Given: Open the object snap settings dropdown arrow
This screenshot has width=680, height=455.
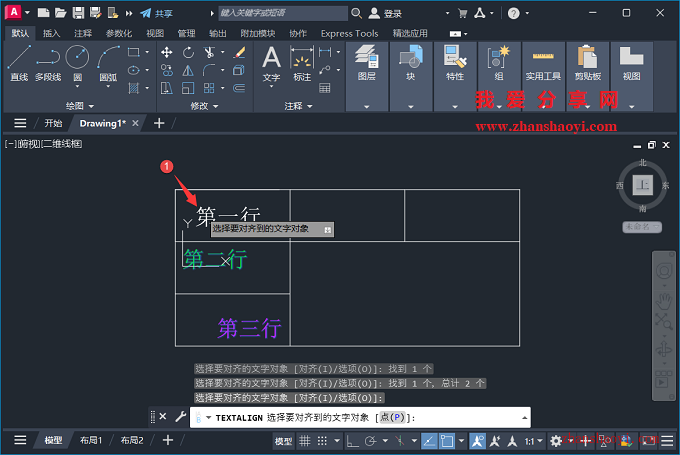Looking at the screenshot, I should click(x=461, y=441).
